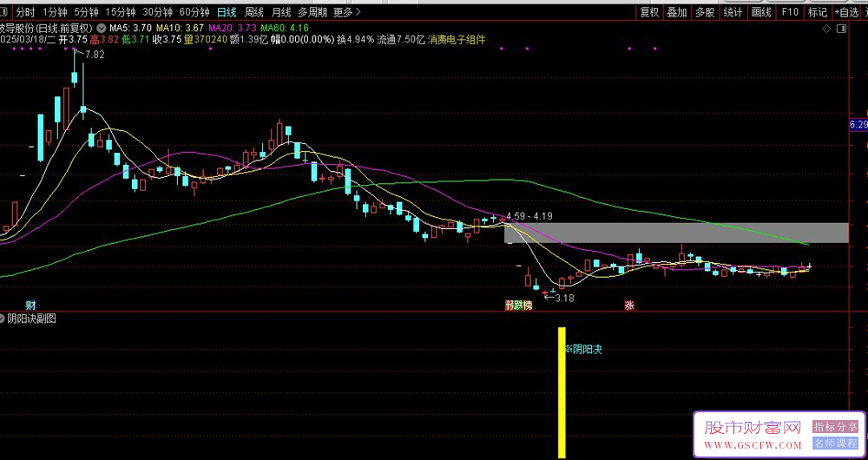Click the ※阴阳决 signal label

583,349
